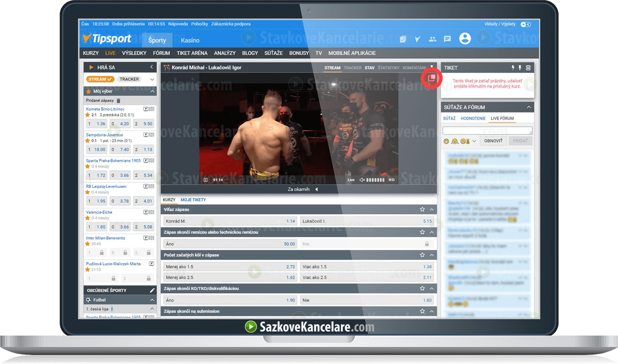The height and width of the screenshot is (364, 618).
Task: Click the Mój výber star icon
Action: click(88, 91)
